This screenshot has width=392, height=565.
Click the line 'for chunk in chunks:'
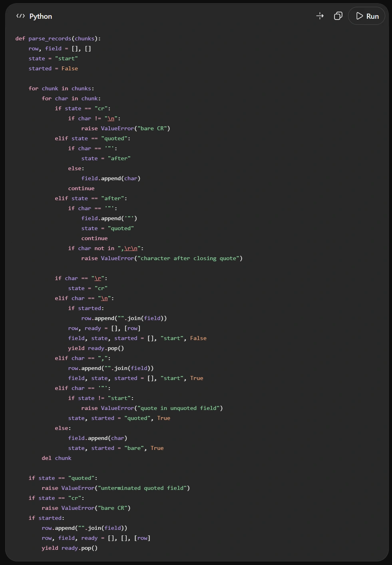[62, 88]
